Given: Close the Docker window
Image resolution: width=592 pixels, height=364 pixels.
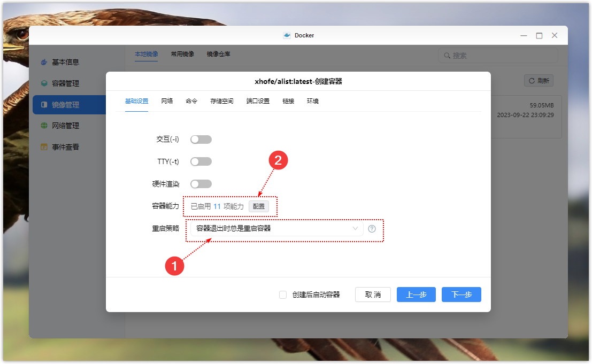Looking at the screenshot, I should click(555, 35).
